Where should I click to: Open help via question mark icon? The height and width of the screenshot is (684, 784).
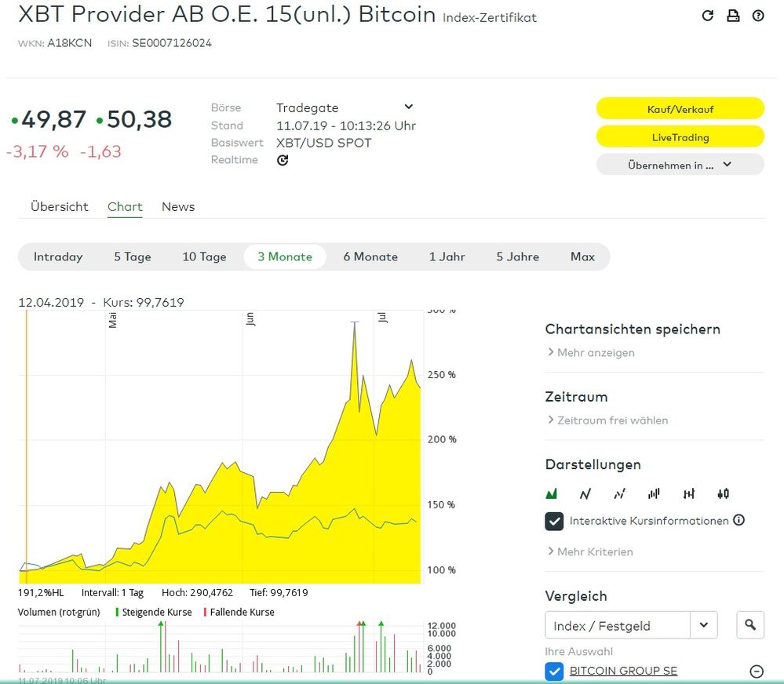coord(758,16)
